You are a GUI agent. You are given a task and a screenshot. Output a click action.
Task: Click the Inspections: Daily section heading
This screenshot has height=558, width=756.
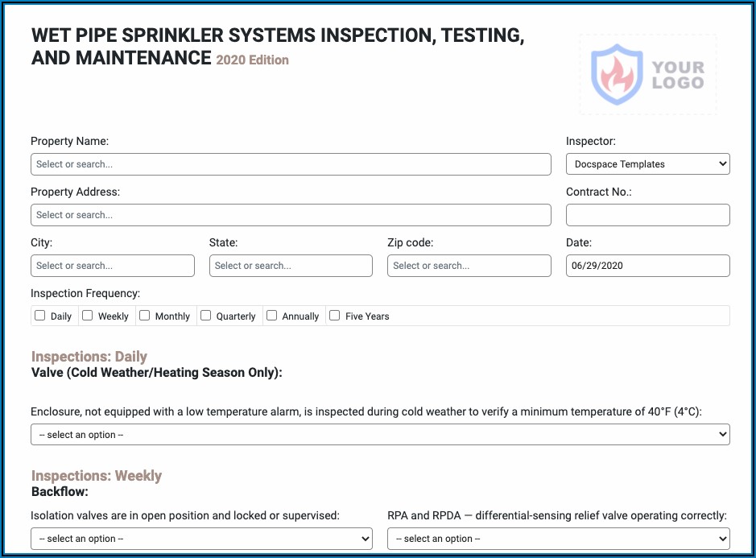89,357
